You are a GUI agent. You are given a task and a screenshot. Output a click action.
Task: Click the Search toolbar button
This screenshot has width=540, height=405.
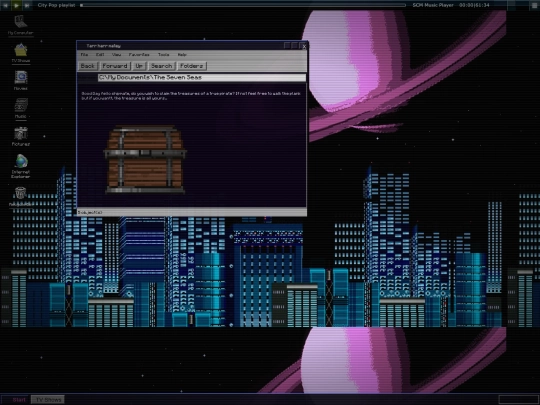pyautogui.click(x=162, y=66)
